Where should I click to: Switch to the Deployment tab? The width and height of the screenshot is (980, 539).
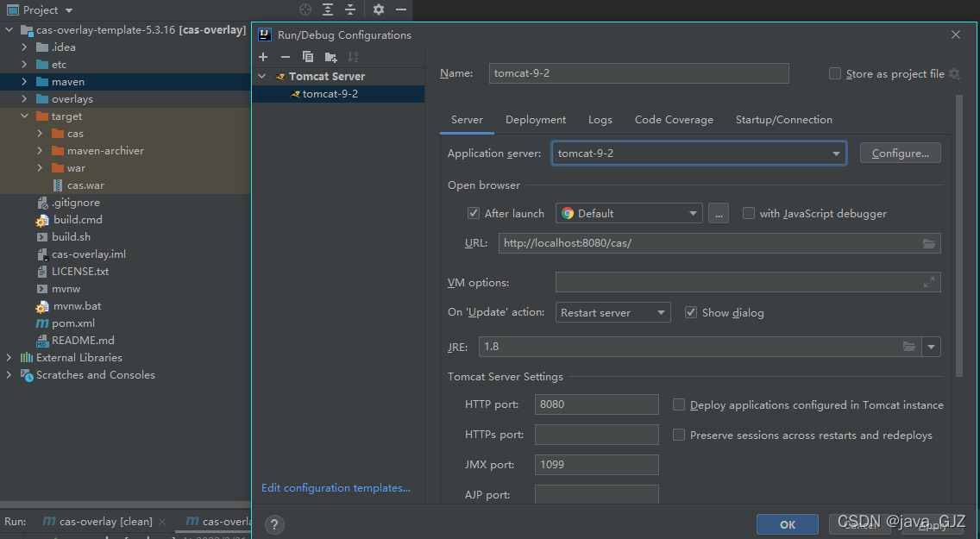point(536,120)
